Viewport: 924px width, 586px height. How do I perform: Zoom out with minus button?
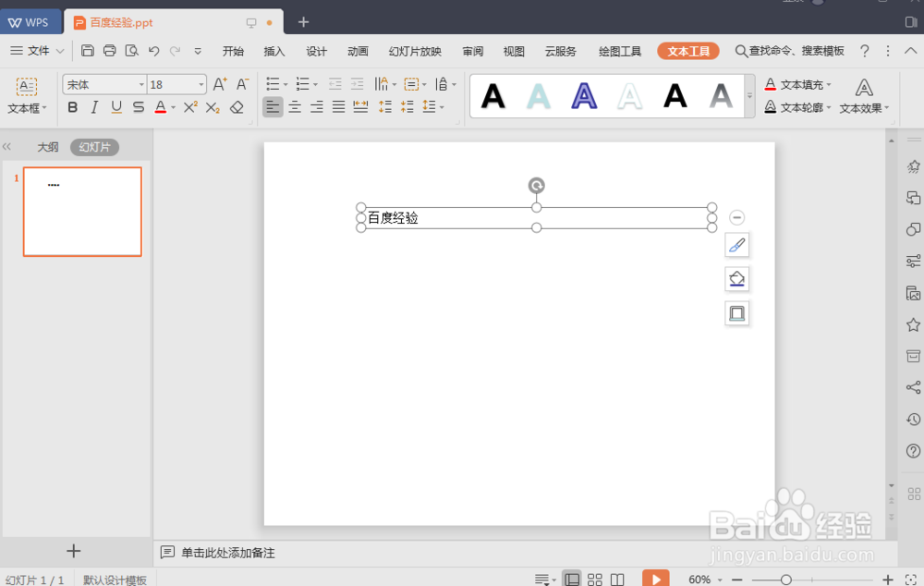click(x=736, y=580)
